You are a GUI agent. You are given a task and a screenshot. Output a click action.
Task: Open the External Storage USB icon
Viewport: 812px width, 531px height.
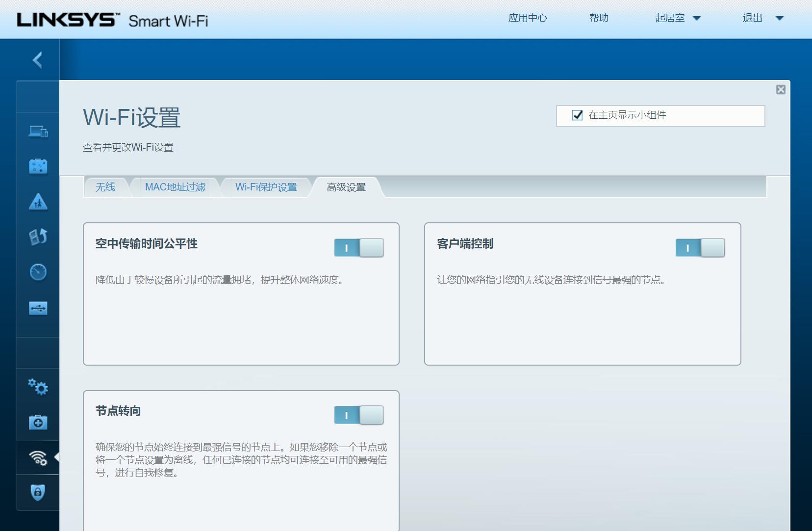pyautogui.click(x=38, y=308)
